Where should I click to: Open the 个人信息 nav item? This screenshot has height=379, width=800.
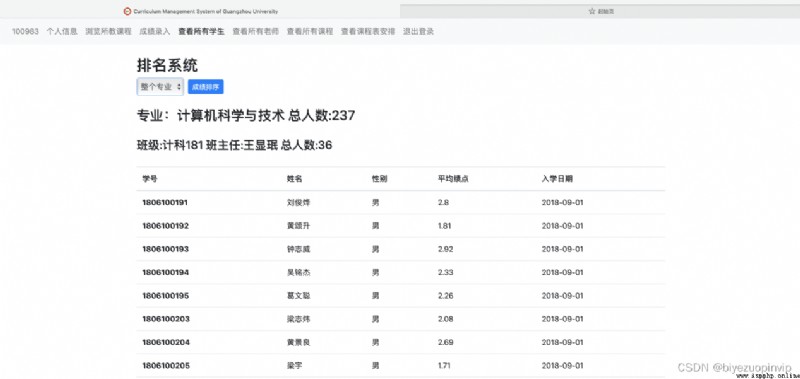(62, 32)
